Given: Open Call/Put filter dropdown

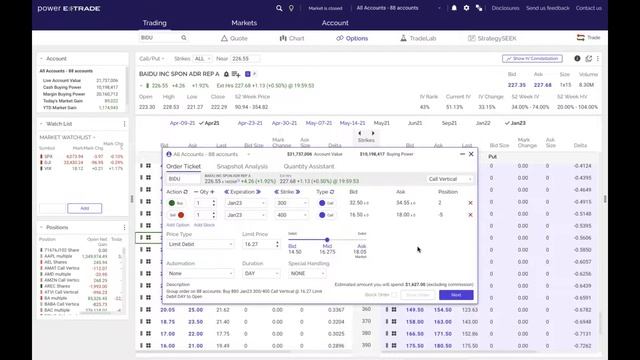Looking at the screenshot, I should (x=152, y=59).
